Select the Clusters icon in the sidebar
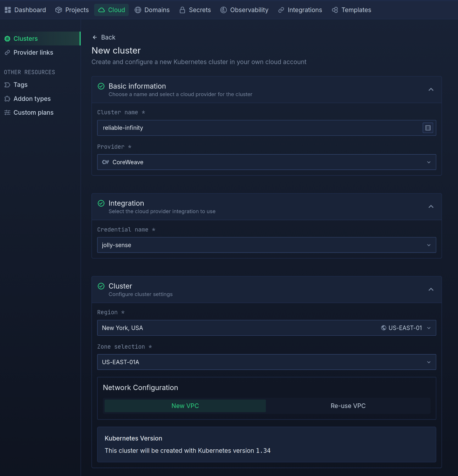The width and height of the screenshot is (458, 476). (x=7, y=39)
